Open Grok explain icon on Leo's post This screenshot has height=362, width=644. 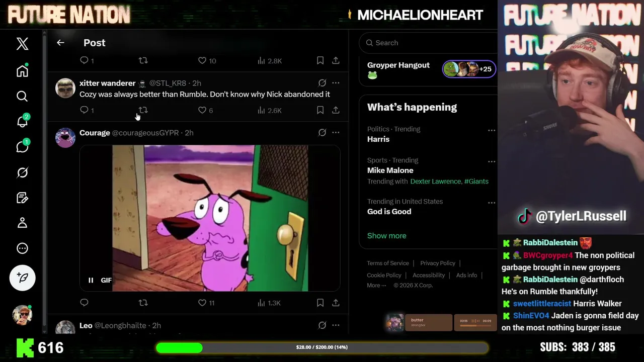pyautogui.click(x=322, y=325)
